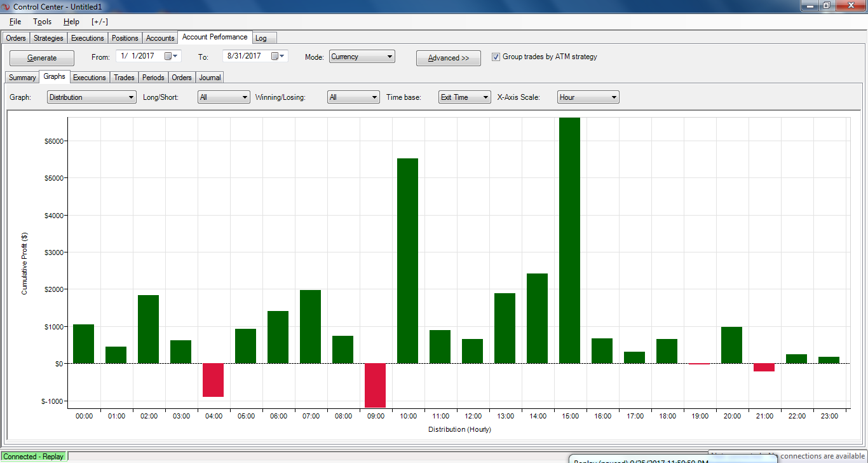The height and width of the screenshot is (463, 868).
Task: Click the green profit bar at 10:00
Action: pos(408,261)
